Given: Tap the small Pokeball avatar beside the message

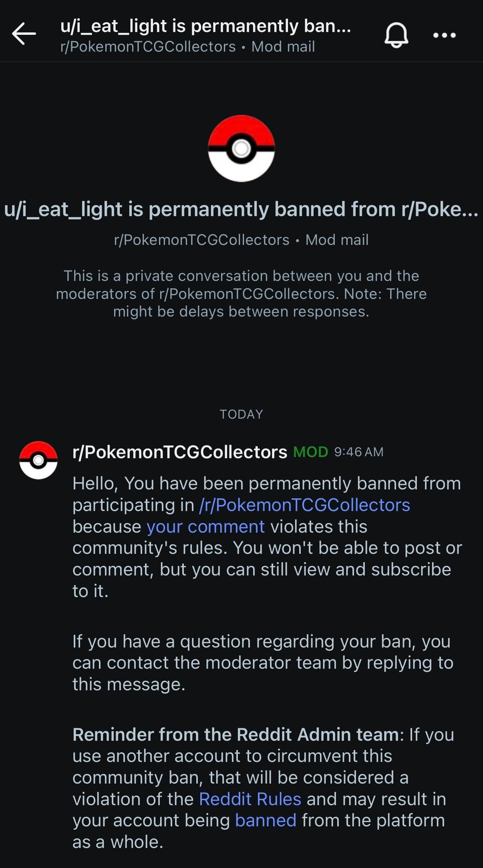Looking at the screenshot, I should (38, 460).
